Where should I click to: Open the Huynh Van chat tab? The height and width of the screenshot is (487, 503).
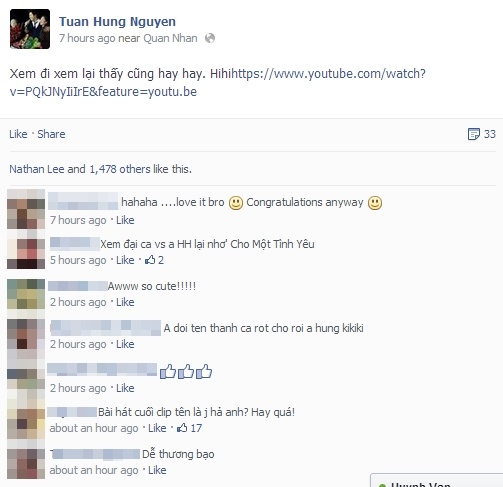click(437, 481)
